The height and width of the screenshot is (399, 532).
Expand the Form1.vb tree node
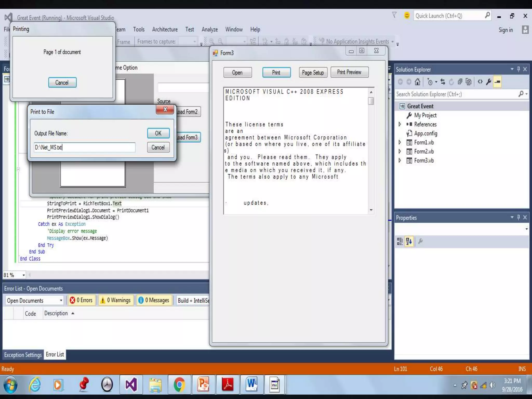[x=400, y=142]
